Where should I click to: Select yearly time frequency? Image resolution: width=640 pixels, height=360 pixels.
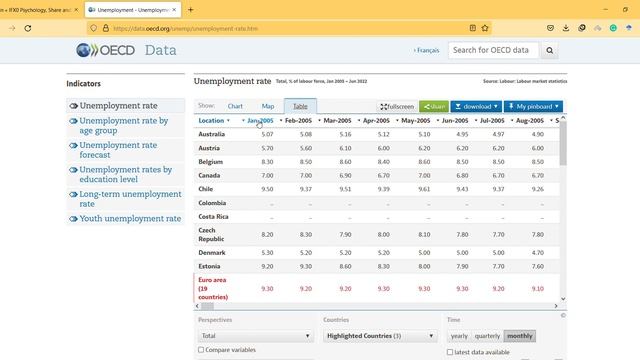tap(459, 336)
